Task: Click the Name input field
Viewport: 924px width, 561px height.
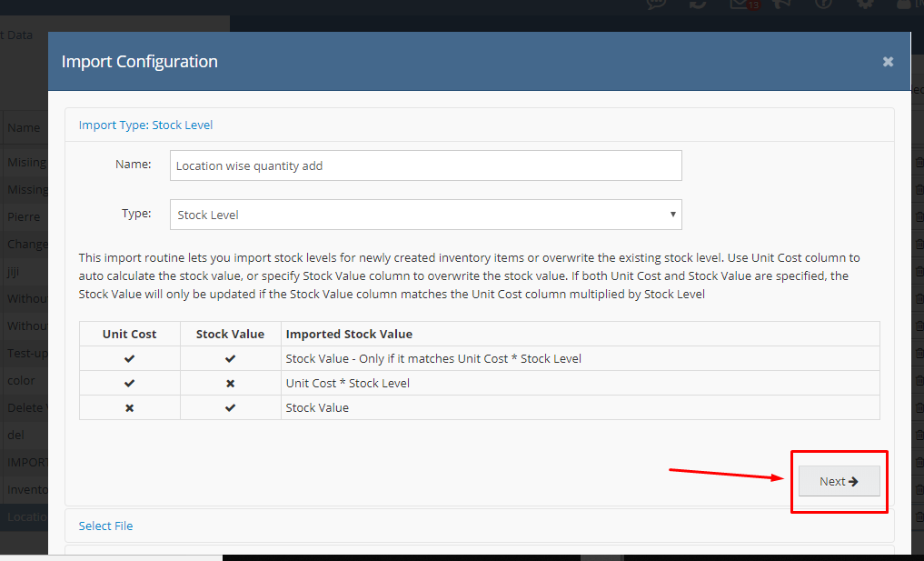Action: point(425,165)
